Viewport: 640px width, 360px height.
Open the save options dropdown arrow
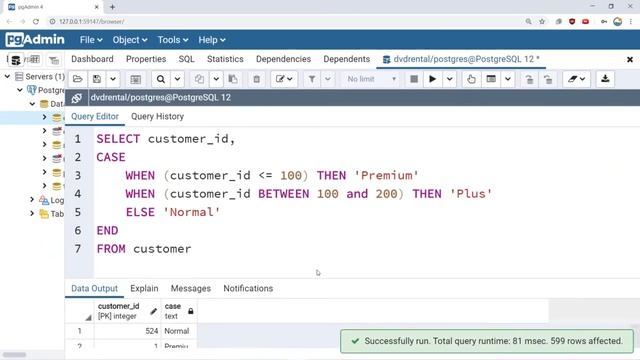click(113, 79)
